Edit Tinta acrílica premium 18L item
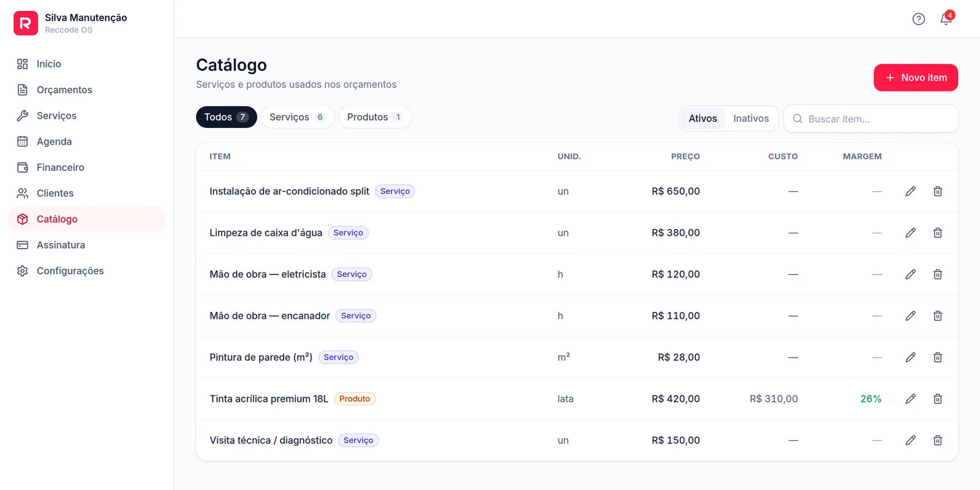980x490 pixels. (x=911, y=399)
